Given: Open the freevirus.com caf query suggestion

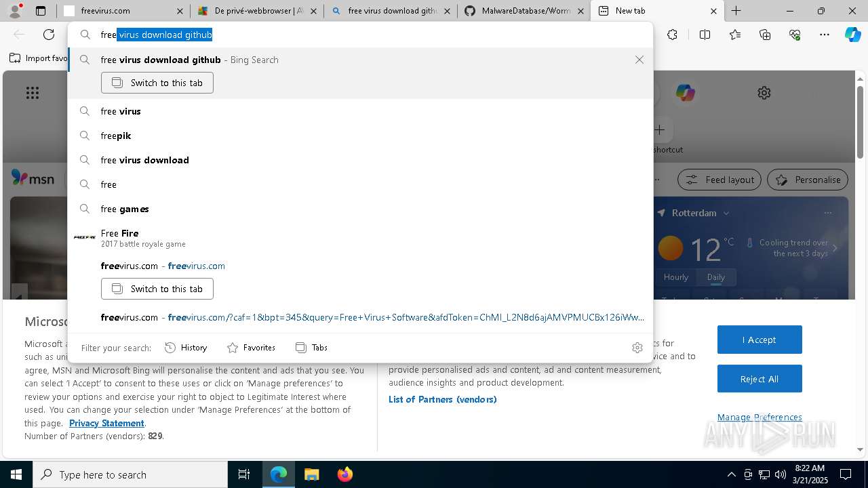Looking at the screenshot, I should (x=360, y=317).
